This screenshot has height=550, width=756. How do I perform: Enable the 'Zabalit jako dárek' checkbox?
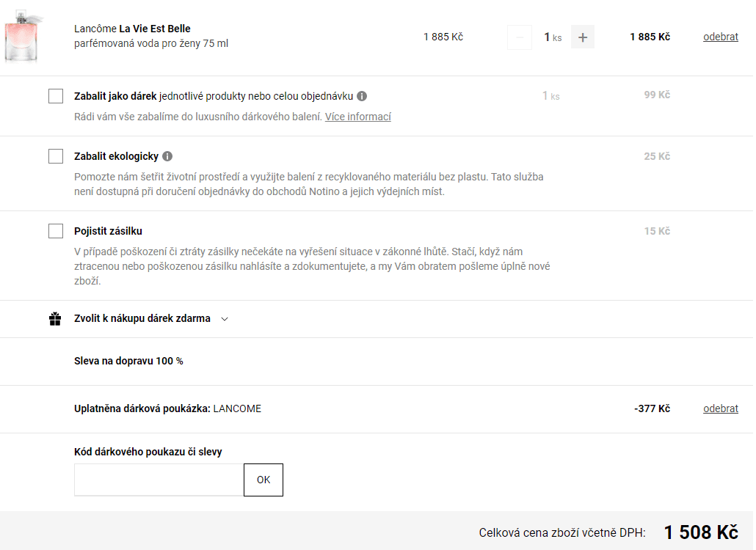point(56,96)
